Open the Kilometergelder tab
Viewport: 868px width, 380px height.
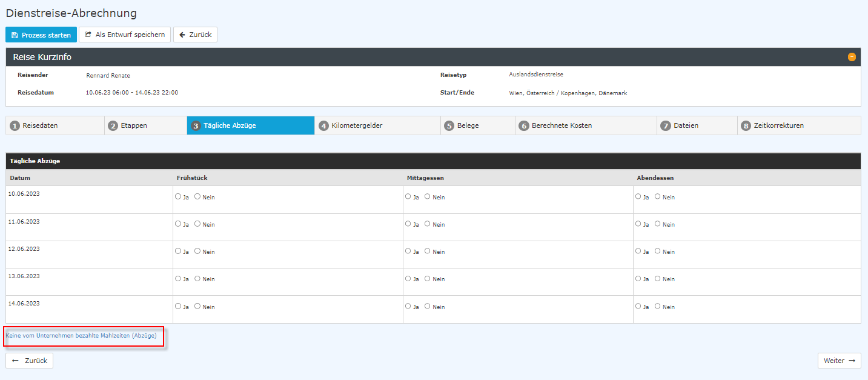[377, 125]
